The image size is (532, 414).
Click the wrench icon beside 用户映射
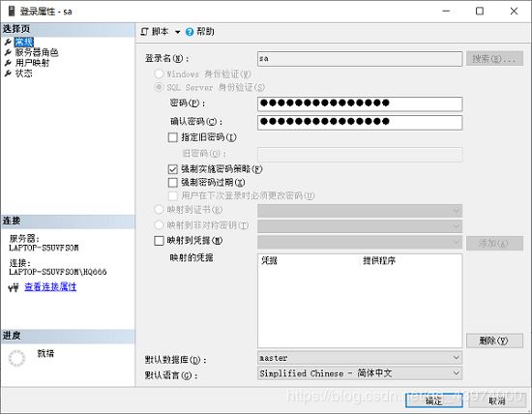[x=8, y=63]
